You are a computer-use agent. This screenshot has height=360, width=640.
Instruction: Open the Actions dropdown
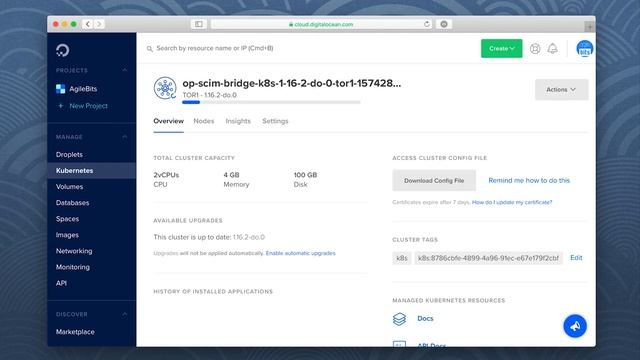pos(561,89)
